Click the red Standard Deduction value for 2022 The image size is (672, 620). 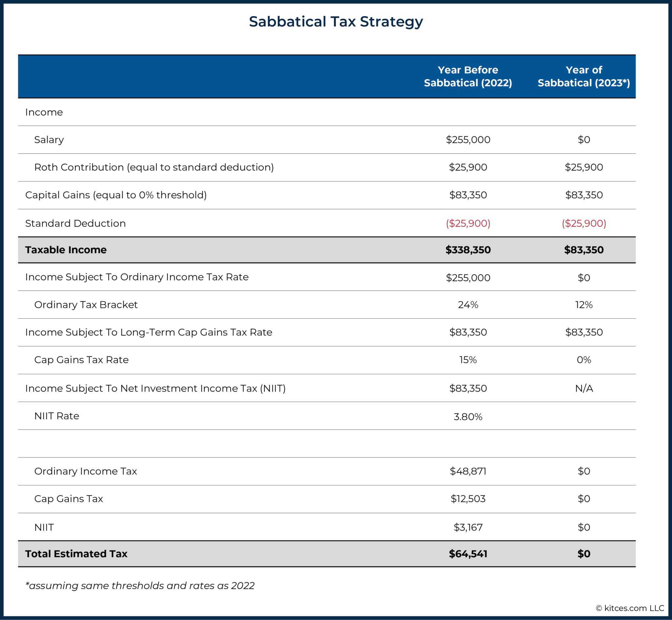pyautogui.click(x=468, y=223)
